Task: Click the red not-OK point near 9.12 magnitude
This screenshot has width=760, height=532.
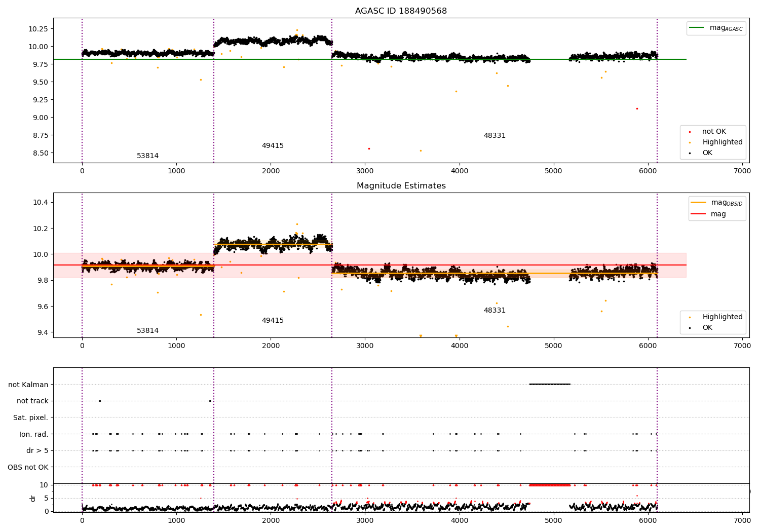Action: click(637, 108)
